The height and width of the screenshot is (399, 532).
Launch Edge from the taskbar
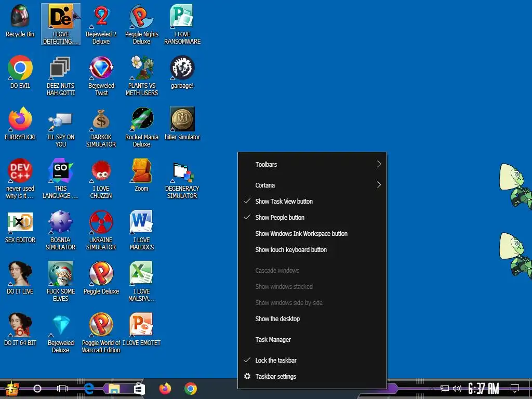click(x=88, y=389)
